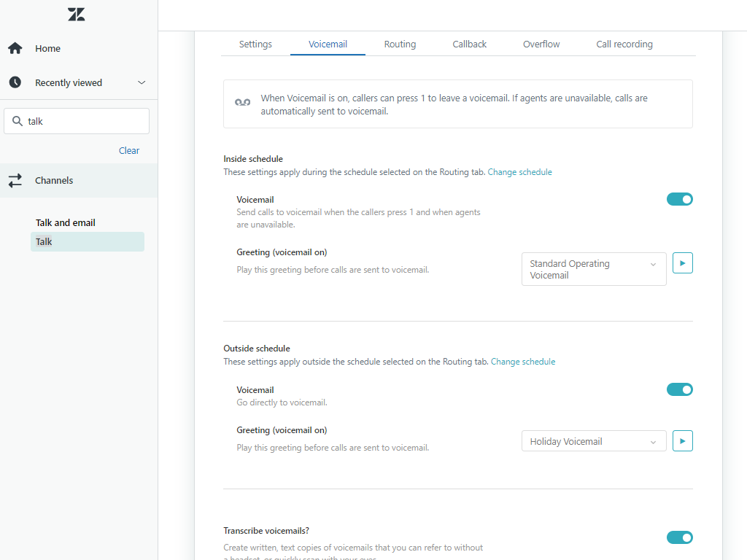Clear the sidebar search
This screenshot has height=560, width=747.
[129, 150]
